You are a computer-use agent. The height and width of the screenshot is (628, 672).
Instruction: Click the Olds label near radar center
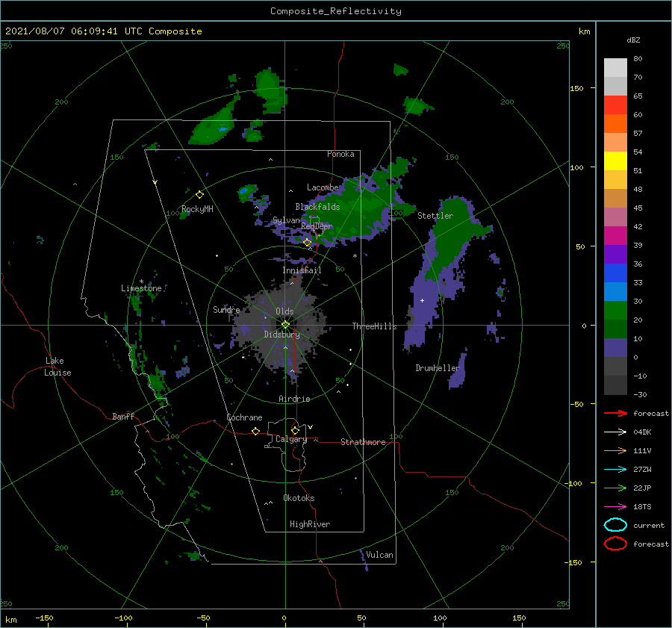click(x=284, y=311)
